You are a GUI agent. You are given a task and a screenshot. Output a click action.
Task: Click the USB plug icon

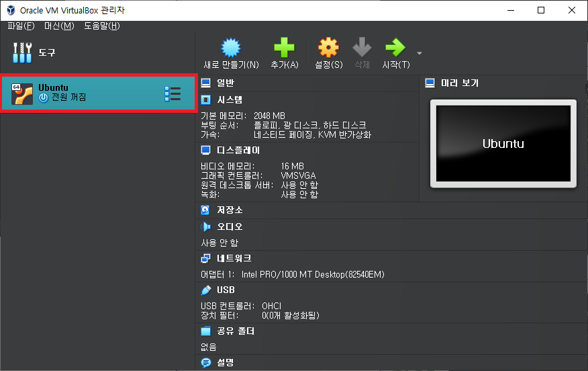[206, 290]
